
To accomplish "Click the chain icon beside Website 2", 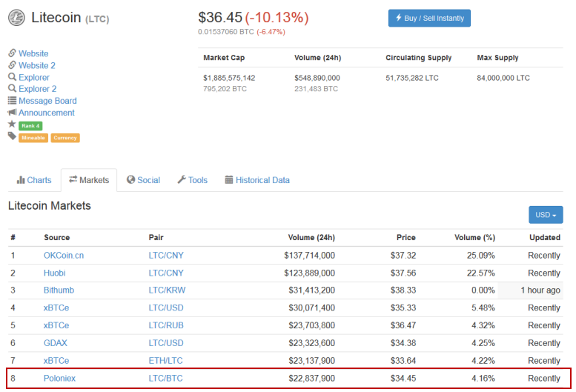I will click(12, 65).
